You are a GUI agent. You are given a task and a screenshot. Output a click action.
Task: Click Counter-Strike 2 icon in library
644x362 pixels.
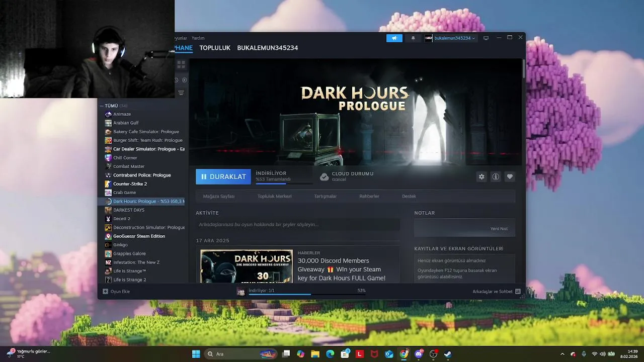click(x=108, y=184)
